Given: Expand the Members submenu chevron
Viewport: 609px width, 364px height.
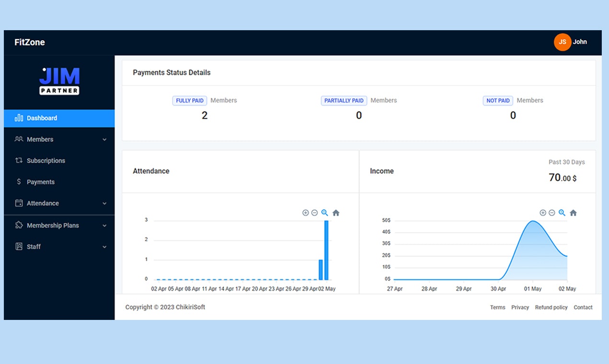Looking at the screenshot, I should pyautogui.click(x=105, y=140).
